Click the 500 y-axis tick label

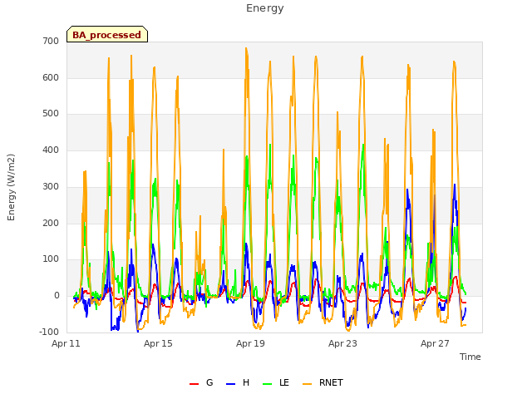[x=51, y=114]
